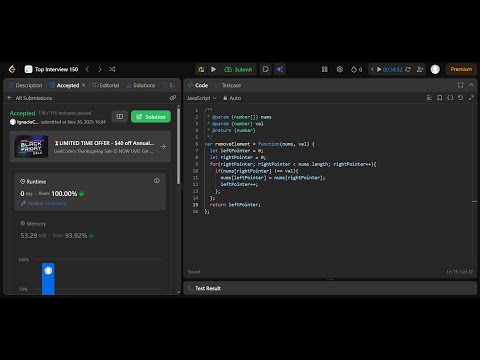This screenshot has width=480, height=360.
Task: Expand editor with diagonal arrows icon
Action: point(471,98)
